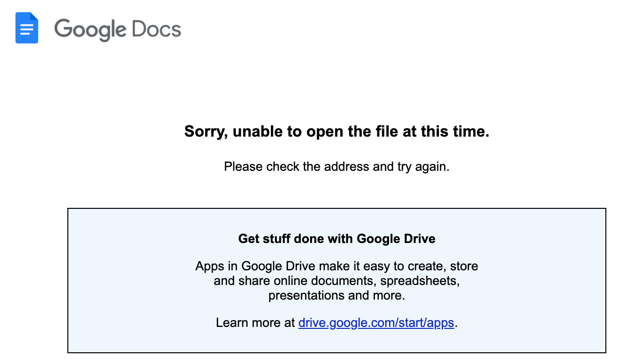Screen dimensions: 621x364
Task: Click the word "Google" in the logo
Action: coord(89,29)
